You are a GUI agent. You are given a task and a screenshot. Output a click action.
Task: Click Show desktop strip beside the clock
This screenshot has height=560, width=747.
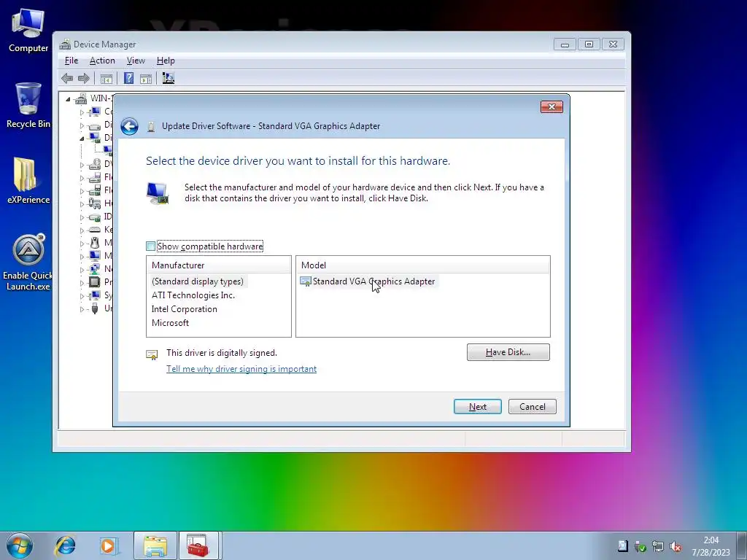pos(742,545)
